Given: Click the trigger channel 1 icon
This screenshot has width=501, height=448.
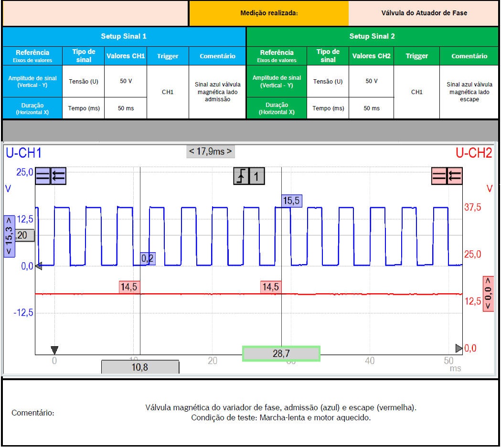Looking at the screenshot, I should [x=256, y=176].
